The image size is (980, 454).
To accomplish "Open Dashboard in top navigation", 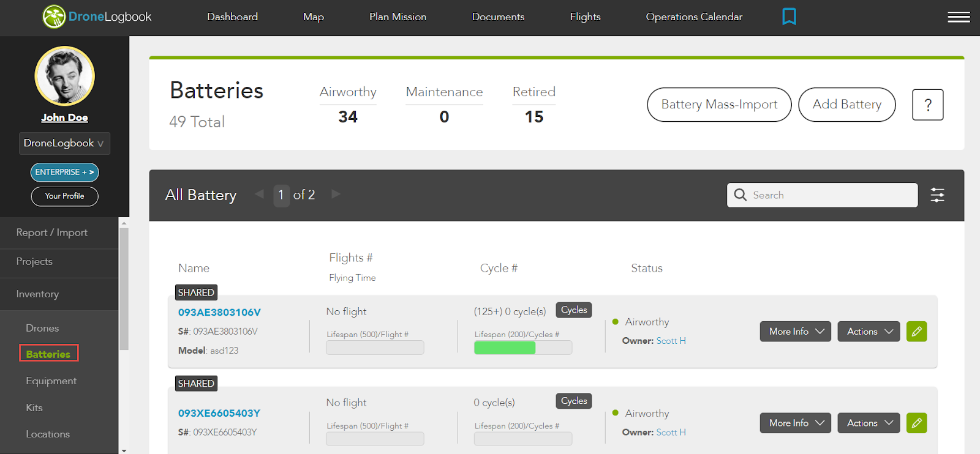I will click(x=232, y=17).
